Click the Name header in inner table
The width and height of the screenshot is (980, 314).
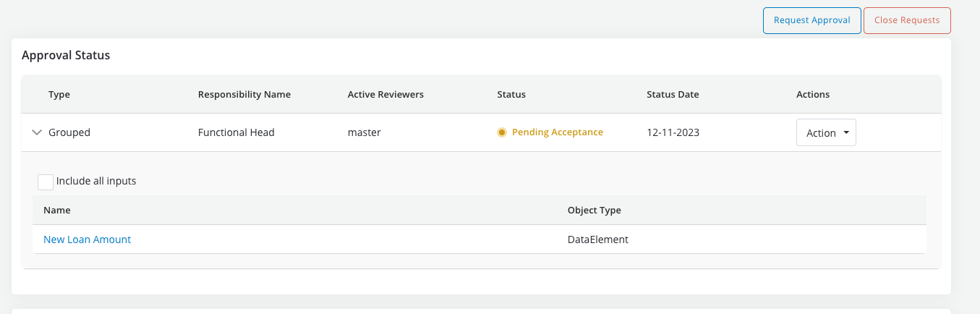pyautogui.click(x=56, y=211)
